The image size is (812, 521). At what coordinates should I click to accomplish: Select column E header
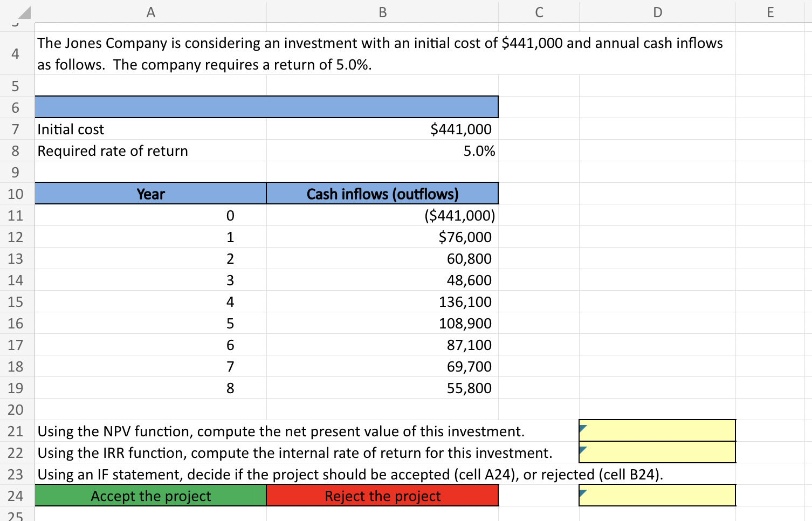pyautogui.click(x=770, y=12)
